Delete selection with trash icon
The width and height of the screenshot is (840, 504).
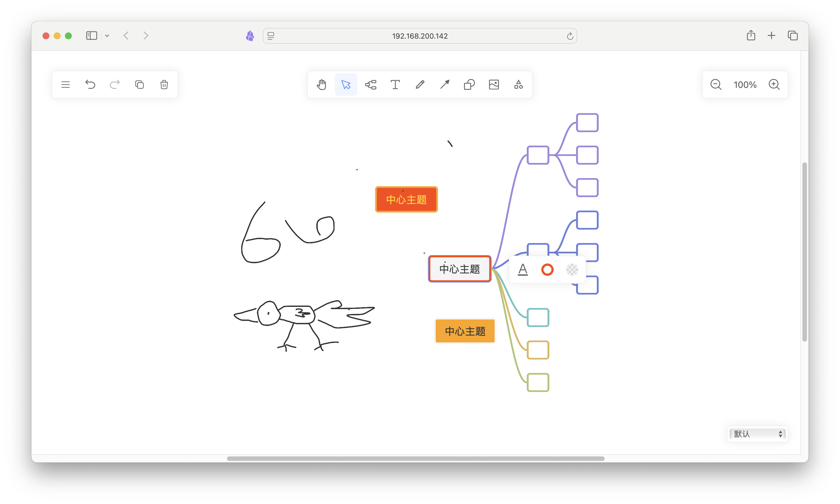(164, 85)
